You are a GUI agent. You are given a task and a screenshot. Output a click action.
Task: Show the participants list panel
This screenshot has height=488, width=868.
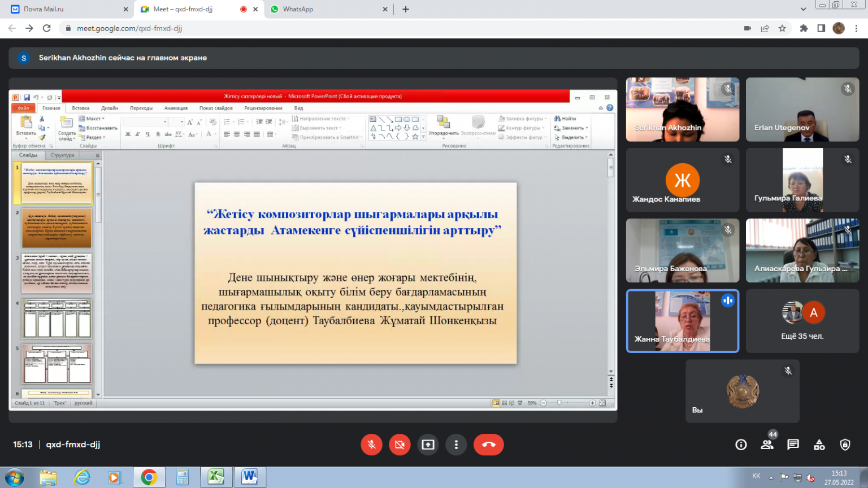(x=767, y=445)
